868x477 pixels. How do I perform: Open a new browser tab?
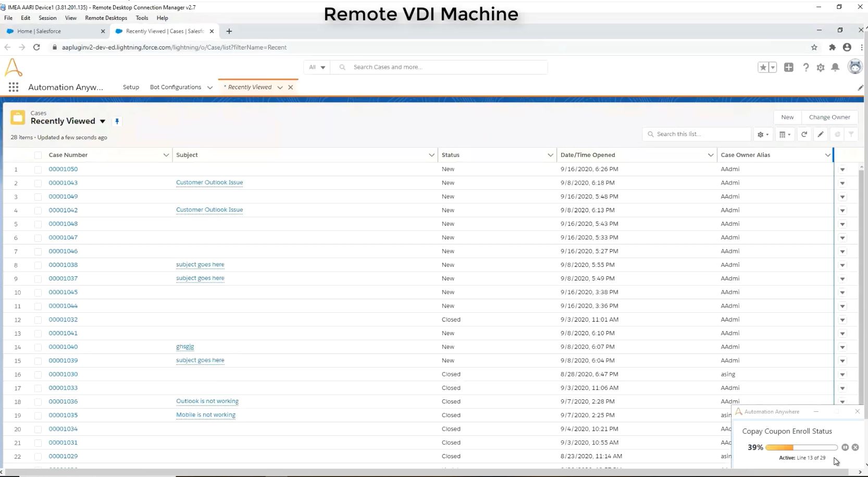coord(229,31)
